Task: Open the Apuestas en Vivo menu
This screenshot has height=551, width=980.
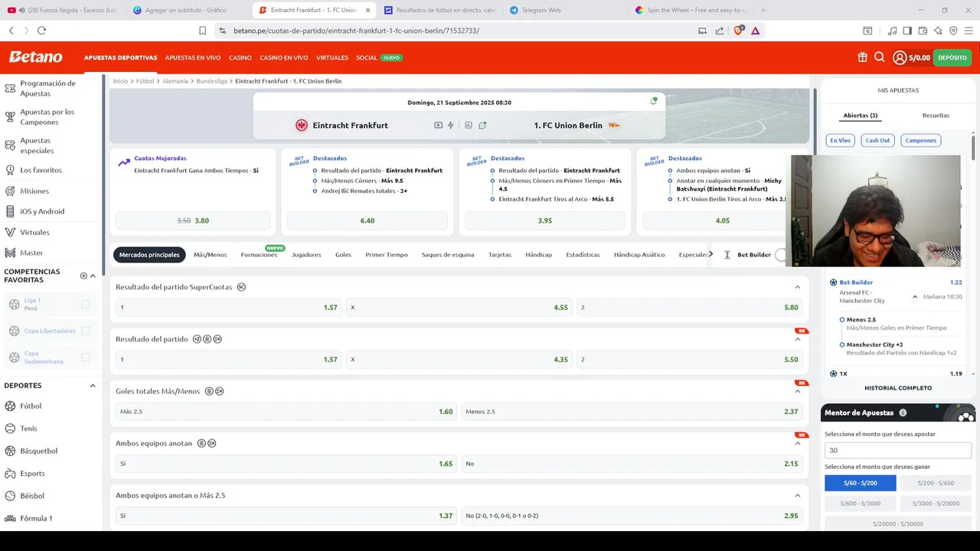Action: coord(193,57)
